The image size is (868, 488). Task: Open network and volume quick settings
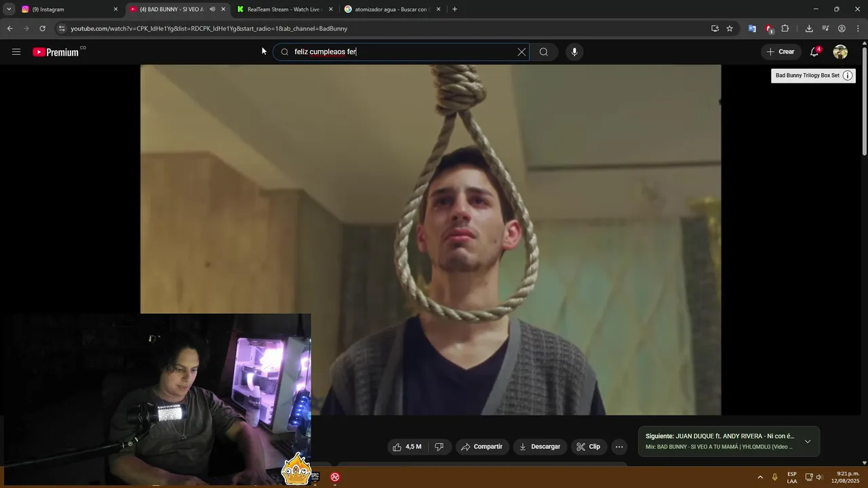(814, 477)
